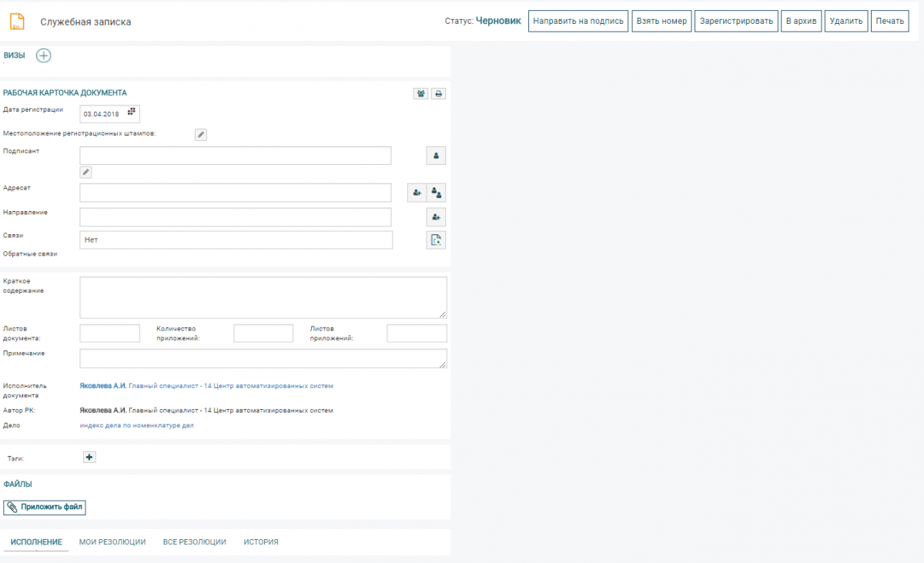Open the calendar picker for registration date

coord(131,113)
